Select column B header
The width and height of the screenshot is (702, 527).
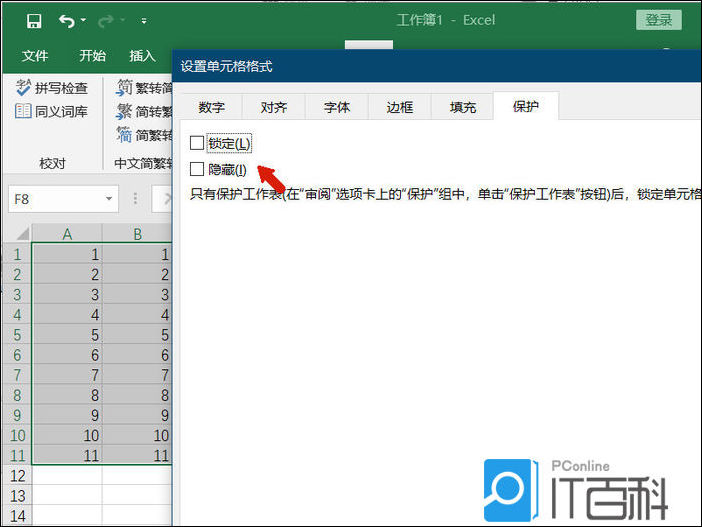[x=137, y=234]
